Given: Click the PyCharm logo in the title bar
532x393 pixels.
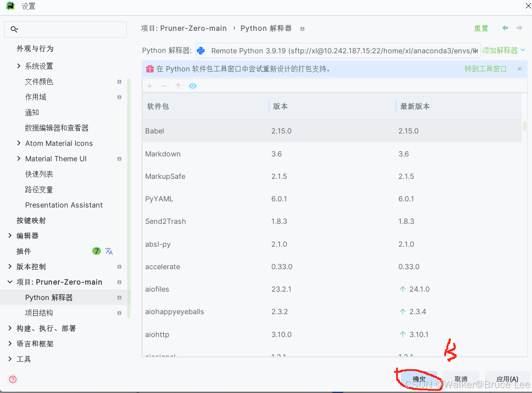Looking at the screenshot, I should pyautogui.click(x=11, y=6).
